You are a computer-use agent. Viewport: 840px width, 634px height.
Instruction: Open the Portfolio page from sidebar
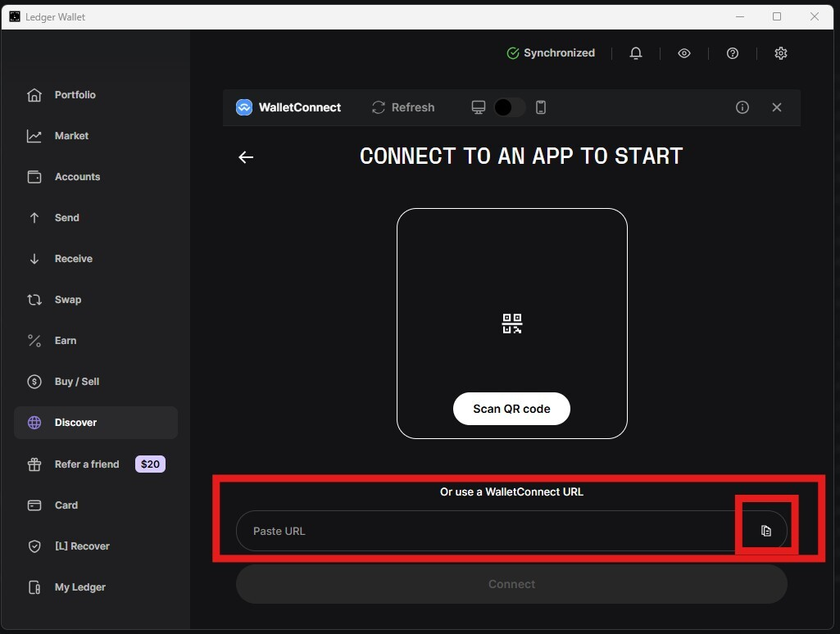[x=75, y=95]
